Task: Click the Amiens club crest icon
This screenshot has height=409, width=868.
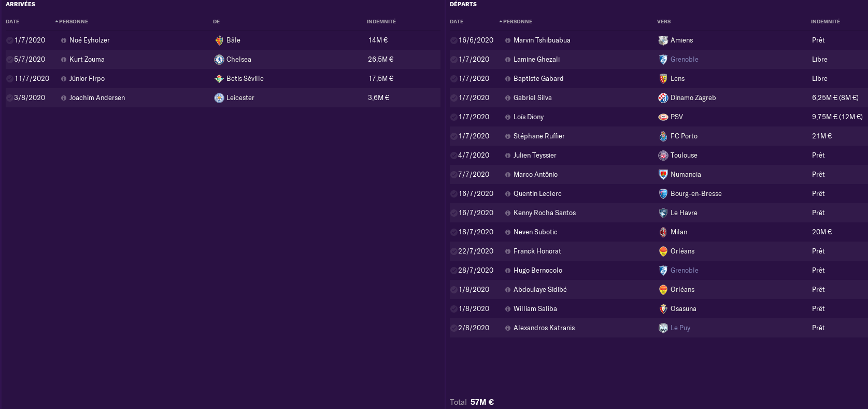Action: click(x=663, y=40)
